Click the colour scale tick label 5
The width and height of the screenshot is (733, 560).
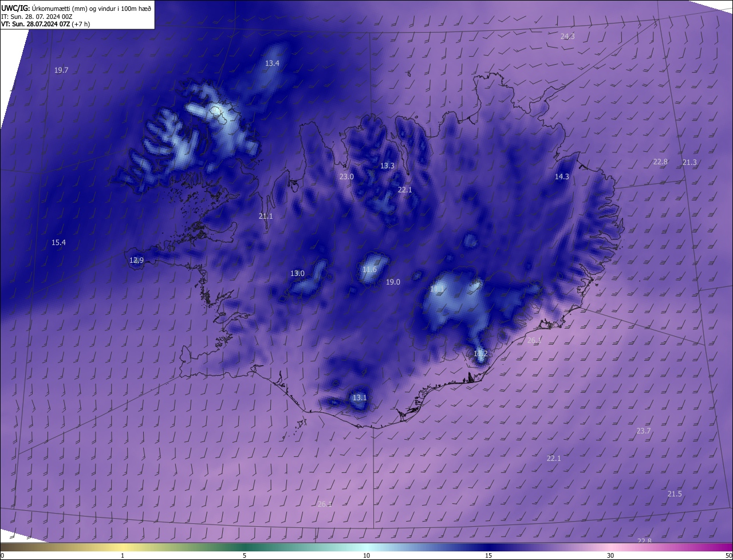[x=245, y=555]
